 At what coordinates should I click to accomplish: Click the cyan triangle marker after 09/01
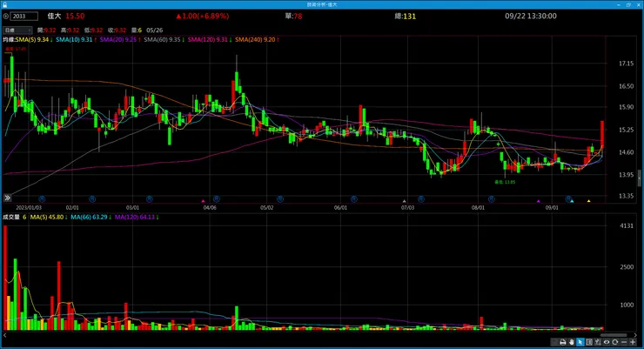coord(572,201)
